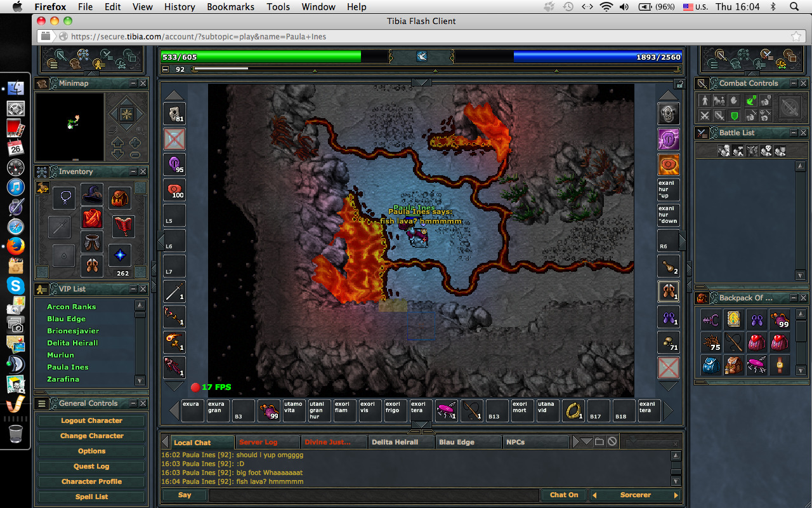Click the minimap center star button
The height and width of the screenshot is (508, 812).
[126, 115]
